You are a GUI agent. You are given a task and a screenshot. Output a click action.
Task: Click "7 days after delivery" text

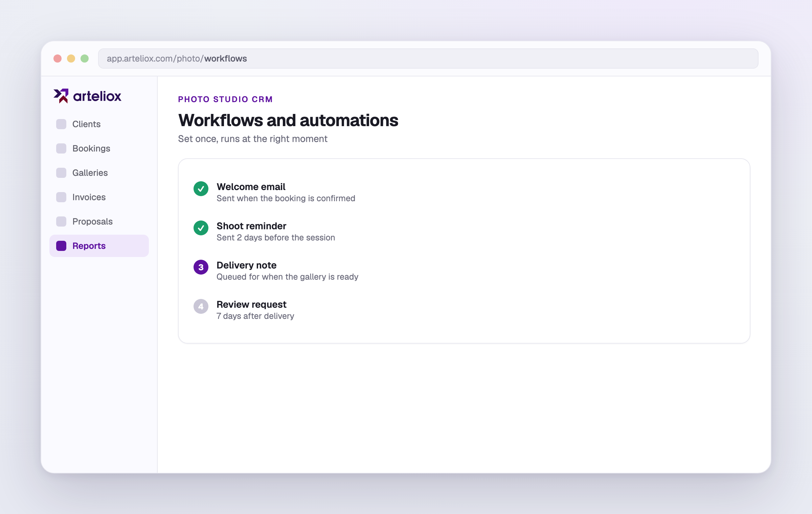[255, 316]
